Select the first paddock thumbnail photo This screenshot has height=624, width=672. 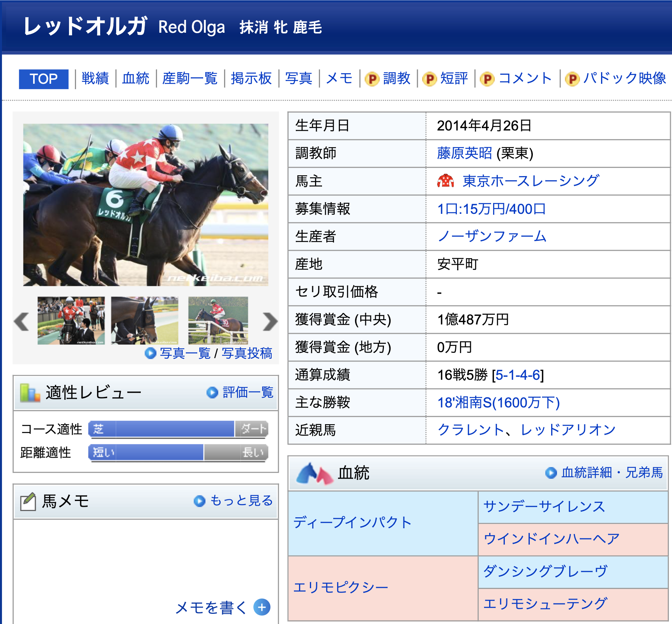coord(71,321)
